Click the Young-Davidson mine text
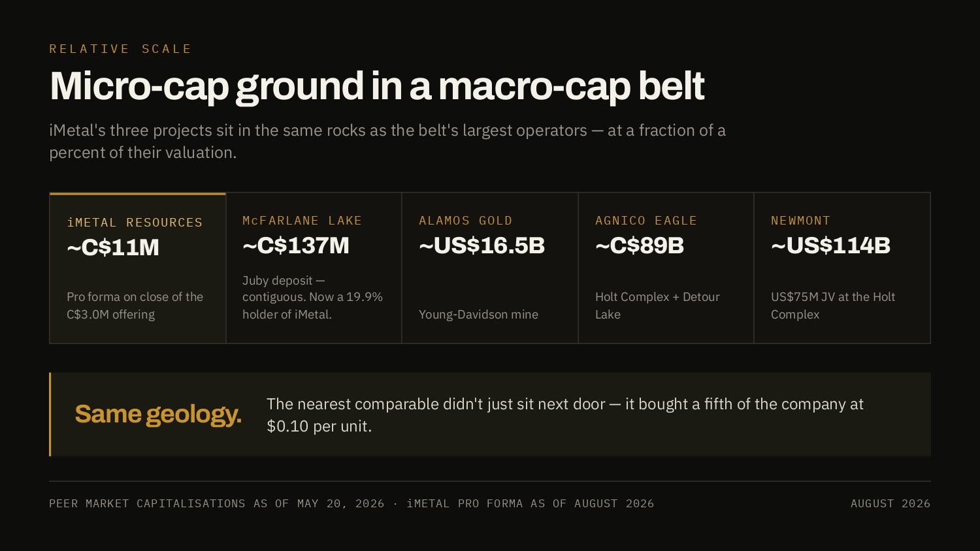Image resolution: width=980 pixels, height=551 pixels. 478,315
